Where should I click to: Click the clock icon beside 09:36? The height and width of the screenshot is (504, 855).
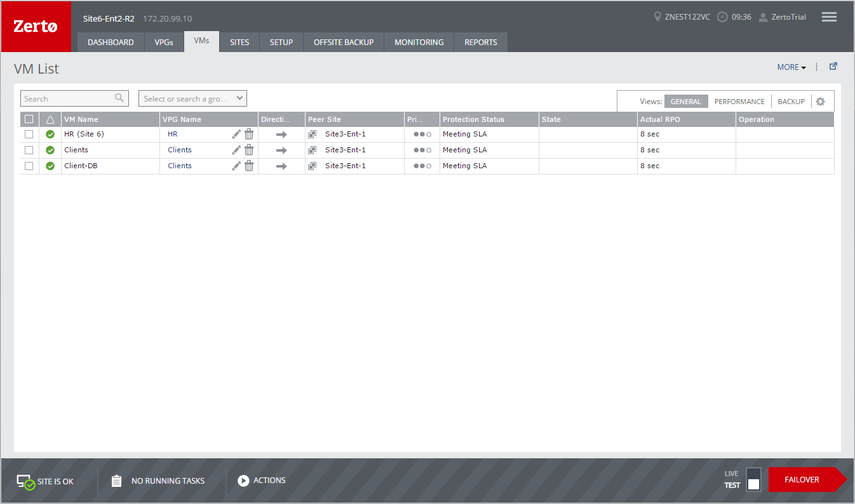click(x=722, y=17)
